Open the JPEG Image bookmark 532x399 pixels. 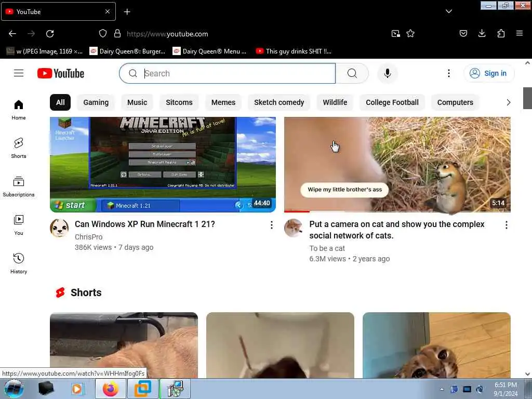pos(45,51)
